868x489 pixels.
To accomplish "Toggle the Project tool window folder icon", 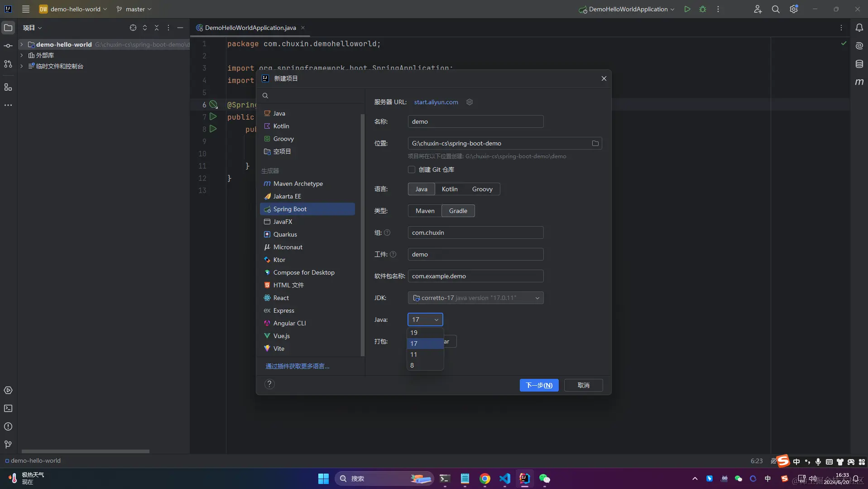I will pos(8,28).
